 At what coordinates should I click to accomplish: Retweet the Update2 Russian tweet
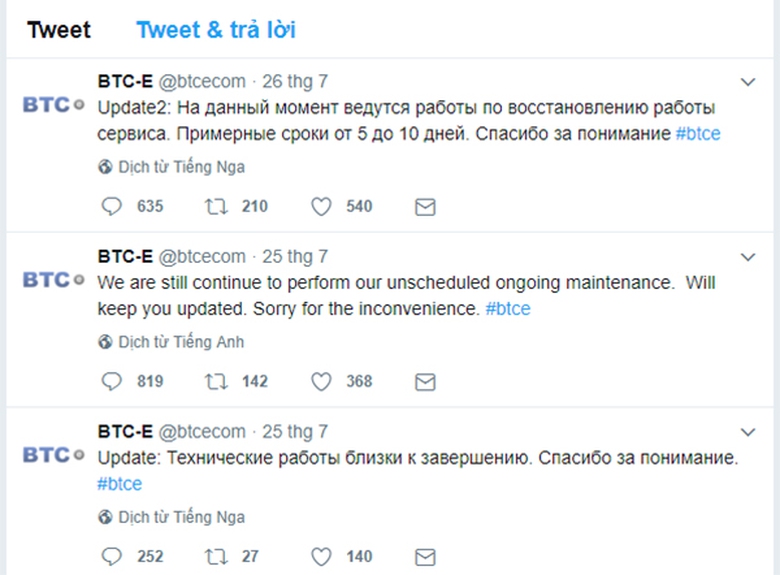click(213, 206)
